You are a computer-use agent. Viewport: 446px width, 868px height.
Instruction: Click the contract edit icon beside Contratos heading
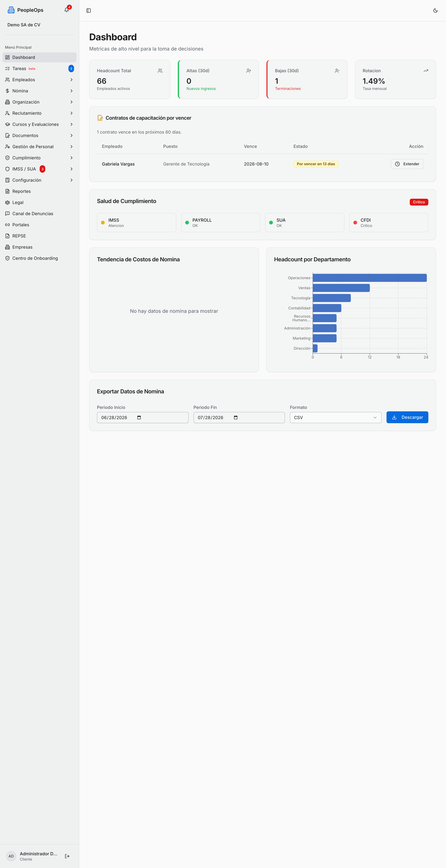click(x=100, y=118)
